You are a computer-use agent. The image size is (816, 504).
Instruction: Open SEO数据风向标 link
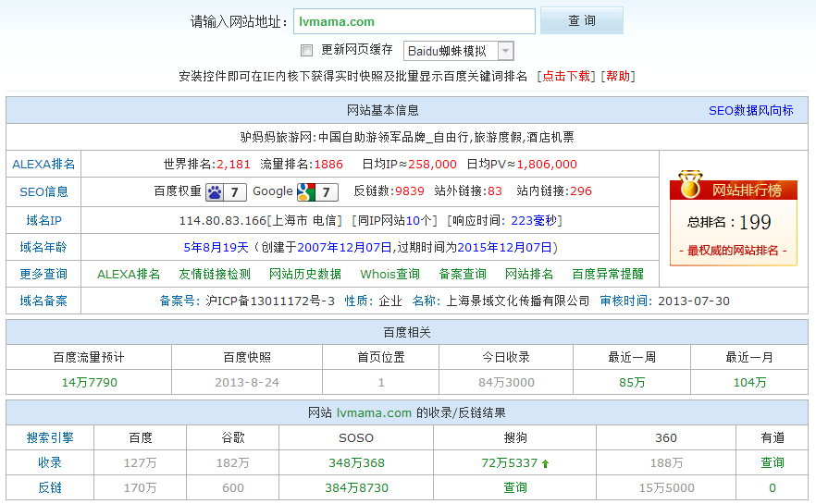(750, 110)
